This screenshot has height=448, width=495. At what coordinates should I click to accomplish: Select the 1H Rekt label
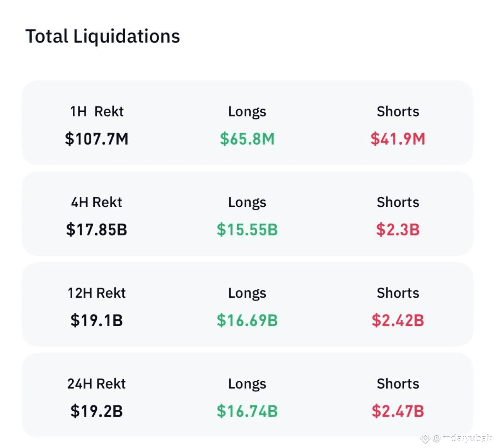(97, 111)
